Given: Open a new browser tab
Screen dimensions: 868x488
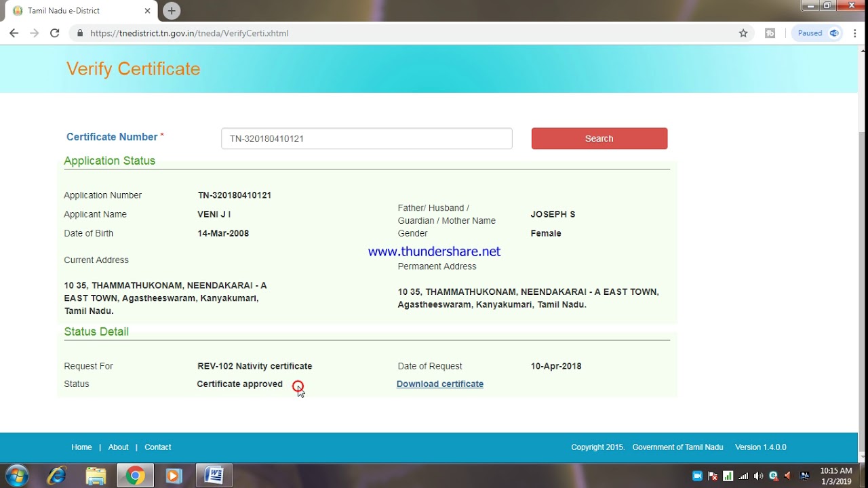Looking at the screenshot, I should [172, 11].
